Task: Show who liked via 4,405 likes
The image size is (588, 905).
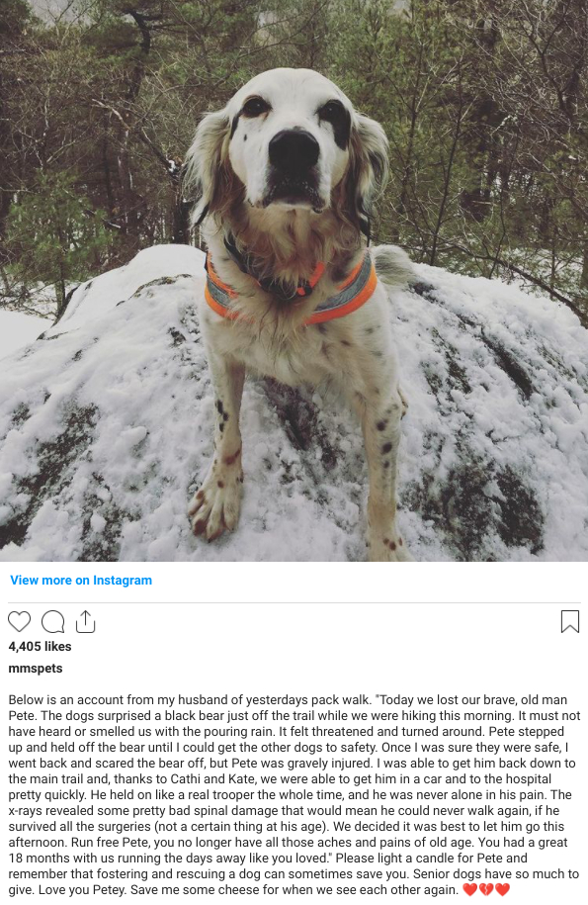Action: (x=40, y=647)
